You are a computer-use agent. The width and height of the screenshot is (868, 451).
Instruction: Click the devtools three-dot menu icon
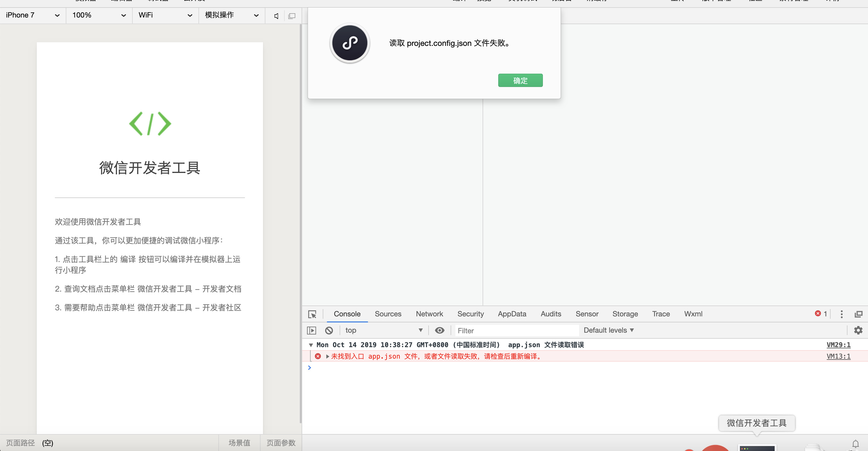(x=841, y=314)
